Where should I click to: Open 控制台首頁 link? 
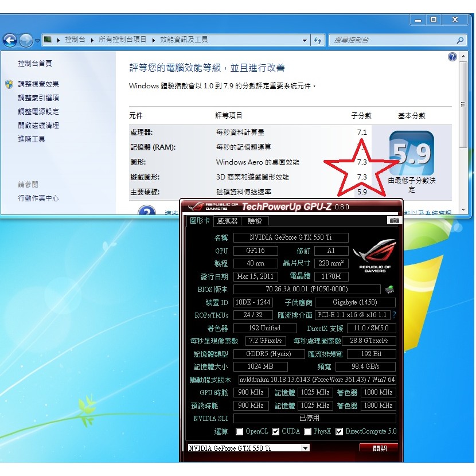(x=35, y=64)
